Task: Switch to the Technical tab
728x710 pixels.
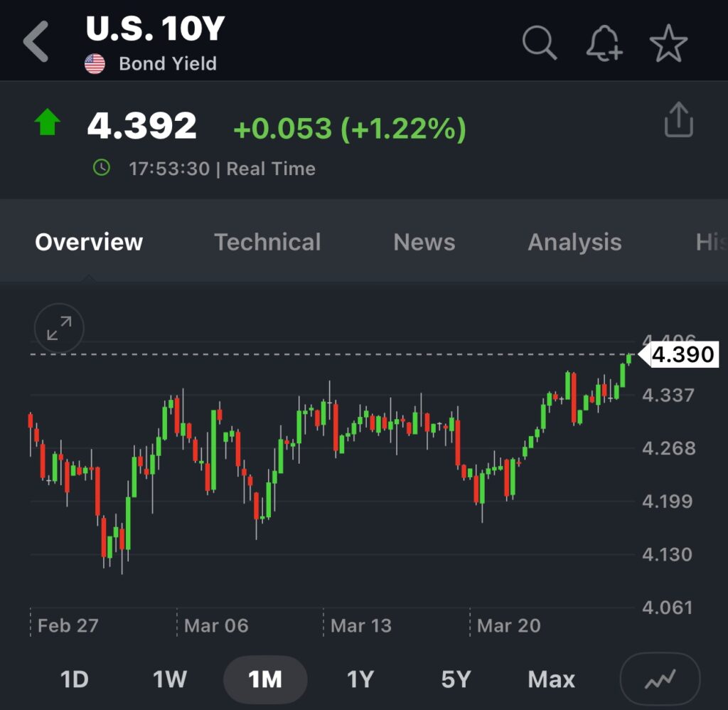Action: point(267,242)
